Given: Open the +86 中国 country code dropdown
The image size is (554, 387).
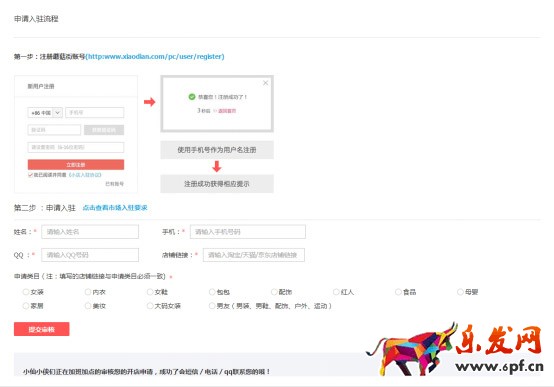Looking at the screenshot, I should [x=45, y=113].
